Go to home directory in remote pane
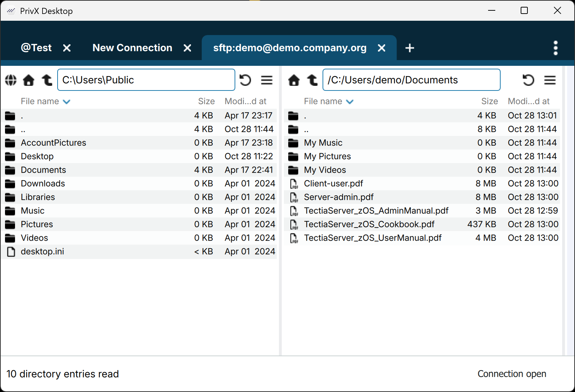The image size is (575, 392). click(294, 80)
